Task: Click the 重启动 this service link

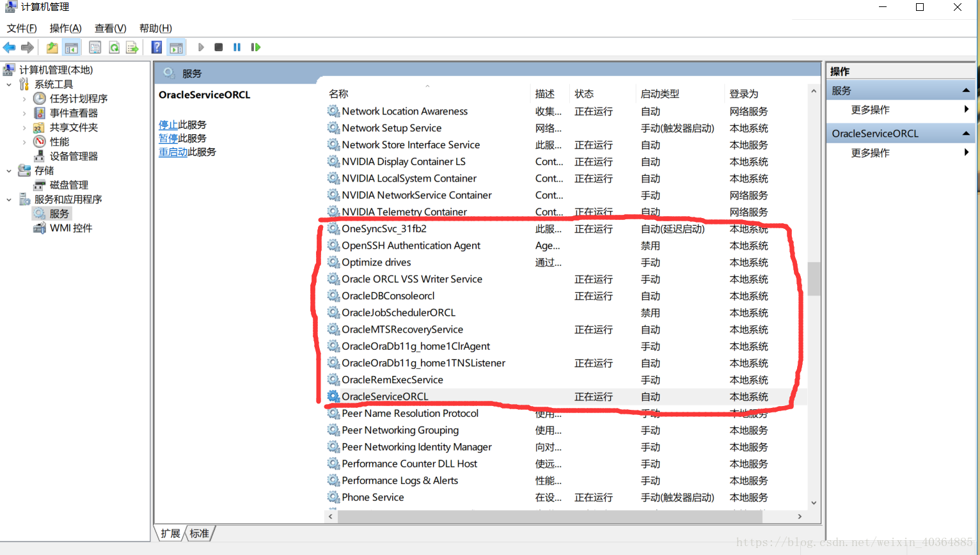Action: click(173, 152)
